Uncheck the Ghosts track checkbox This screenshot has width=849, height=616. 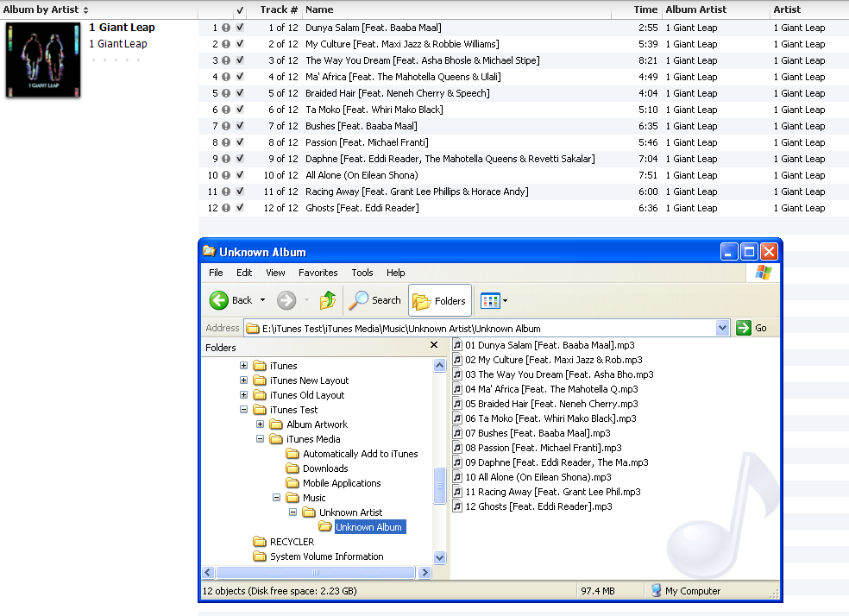240,208
